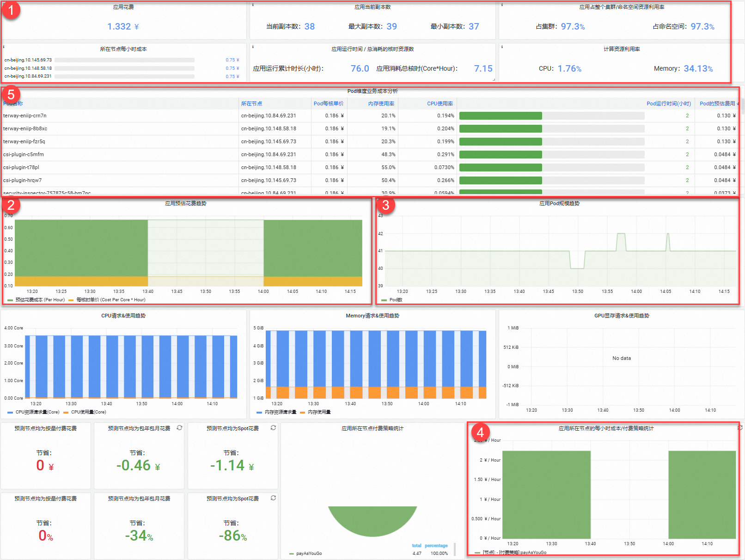
Task: Click 应用运行累计时长 value 76.0
Action: [360, 69]
